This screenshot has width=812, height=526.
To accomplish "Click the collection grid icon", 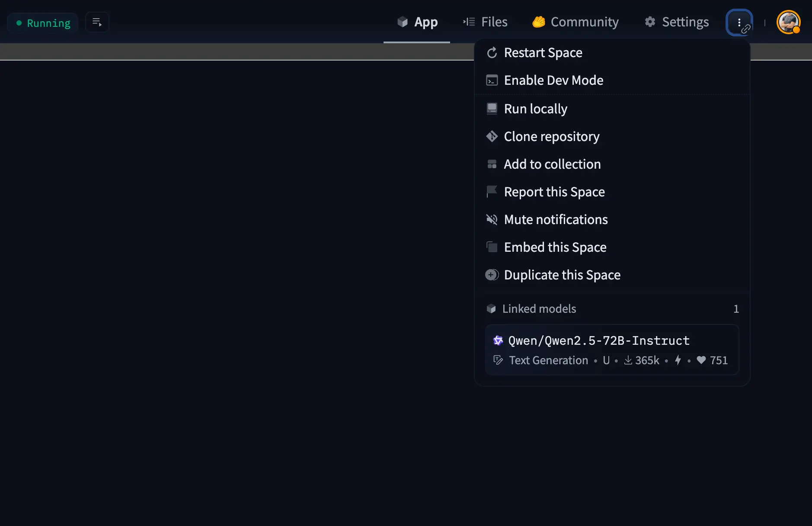I will (492, 164).
